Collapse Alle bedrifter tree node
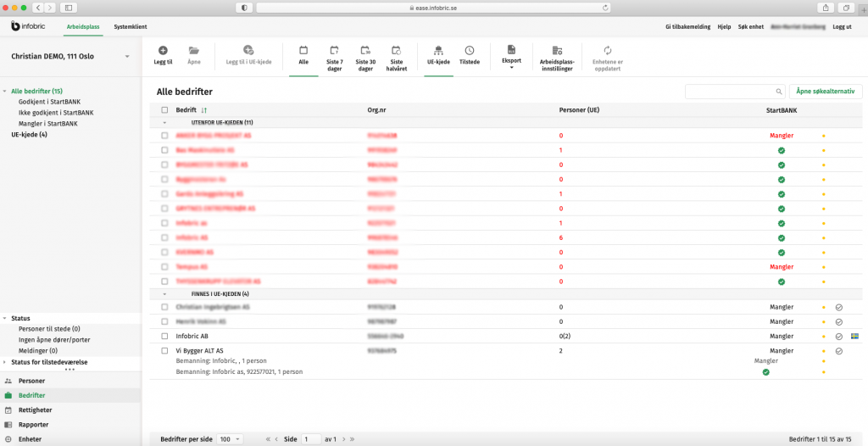Viewport: 868px width, 446px height. 5,91
